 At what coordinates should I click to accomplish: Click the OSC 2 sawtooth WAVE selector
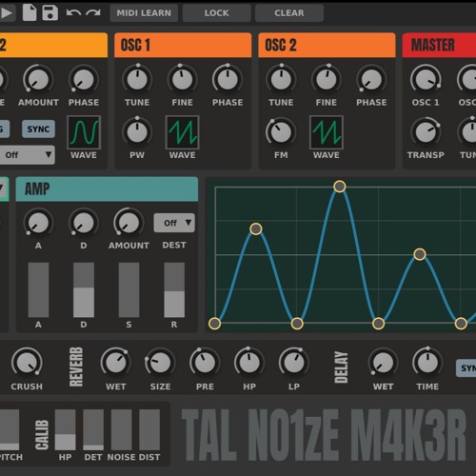pos(327,132)
